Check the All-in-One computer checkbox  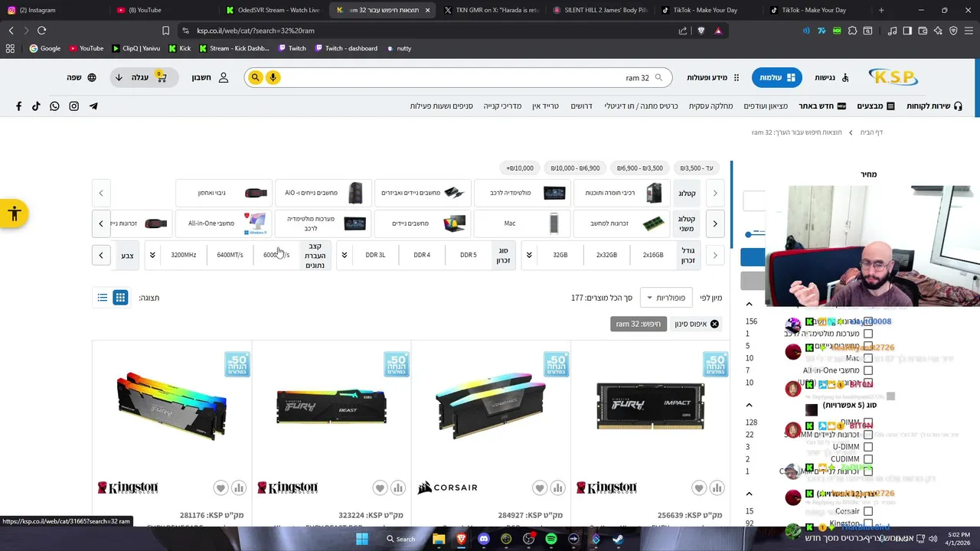[x=867, y=370]
